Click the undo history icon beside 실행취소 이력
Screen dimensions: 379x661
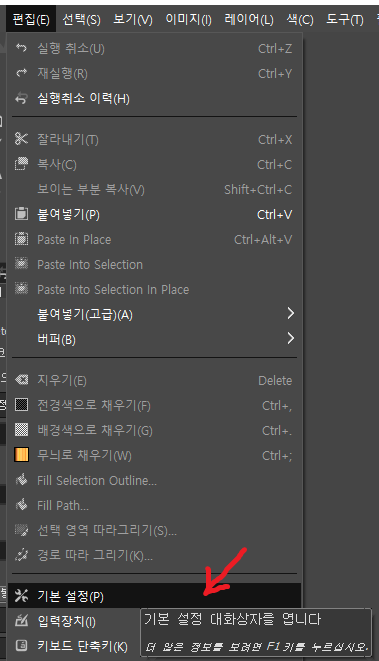coord(21,99)
